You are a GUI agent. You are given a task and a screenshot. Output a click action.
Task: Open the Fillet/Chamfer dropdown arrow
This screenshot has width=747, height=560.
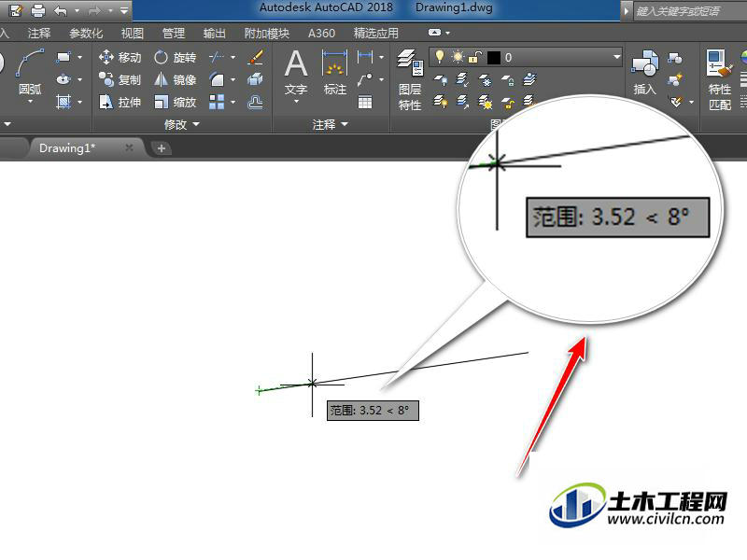click(x=233, y=79)
